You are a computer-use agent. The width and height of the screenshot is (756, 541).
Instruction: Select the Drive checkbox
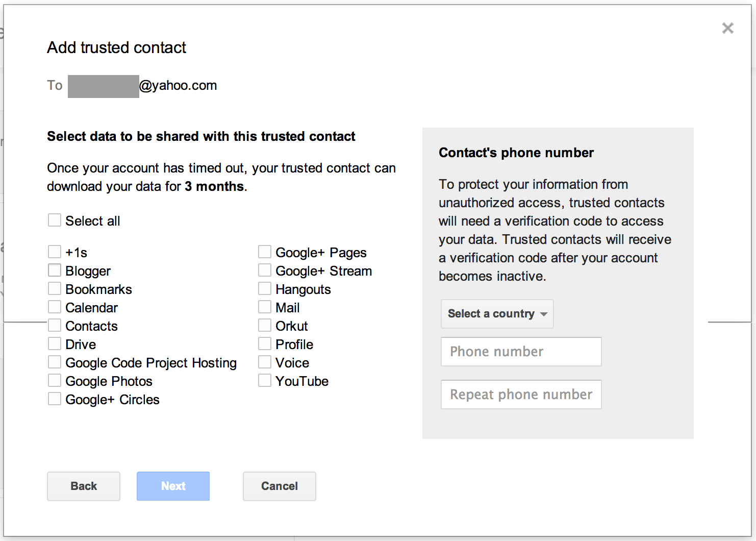tap(55, 343)
